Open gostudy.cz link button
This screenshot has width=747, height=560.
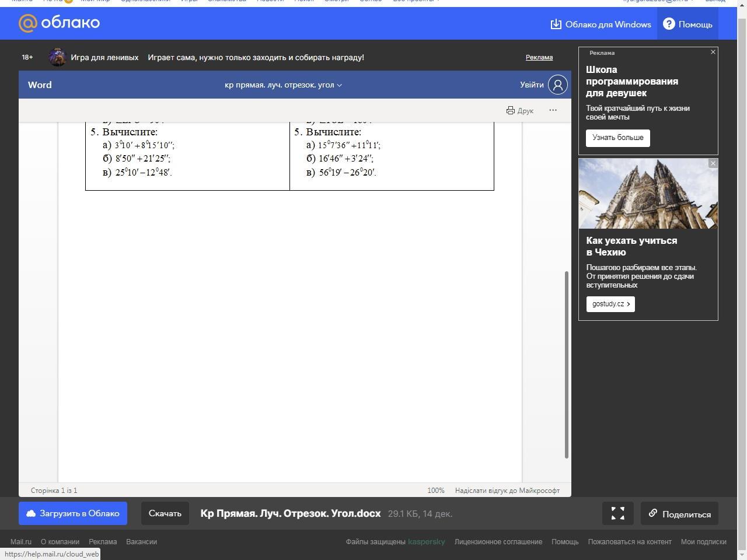[x=610, y=304]
